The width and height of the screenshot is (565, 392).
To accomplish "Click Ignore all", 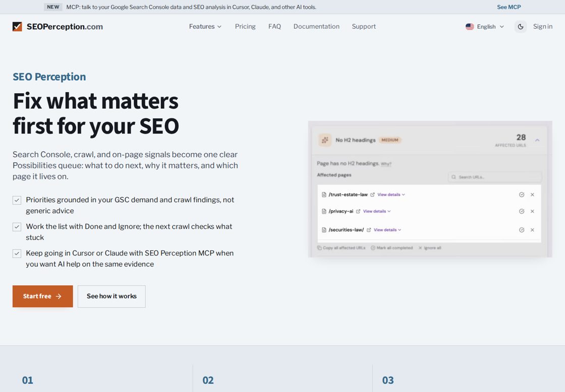I will (x=429, y=248).
